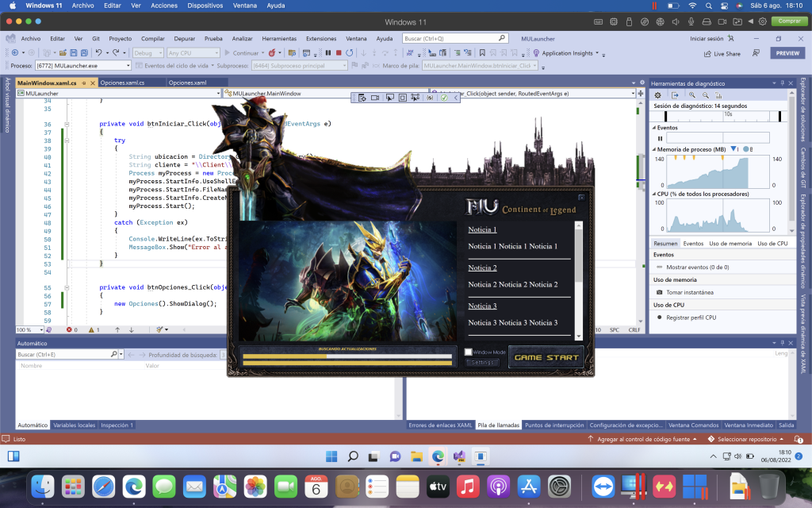This screenshot has width=812, height=508.
Task: Collapse the btnOpciones_Click method outline
Action: [x=67, y=287]
